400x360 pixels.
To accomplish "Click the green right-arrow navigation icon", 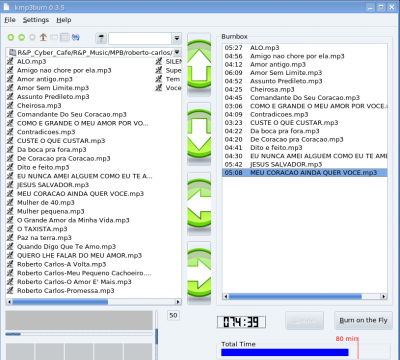I will click(x=22, y=37).
